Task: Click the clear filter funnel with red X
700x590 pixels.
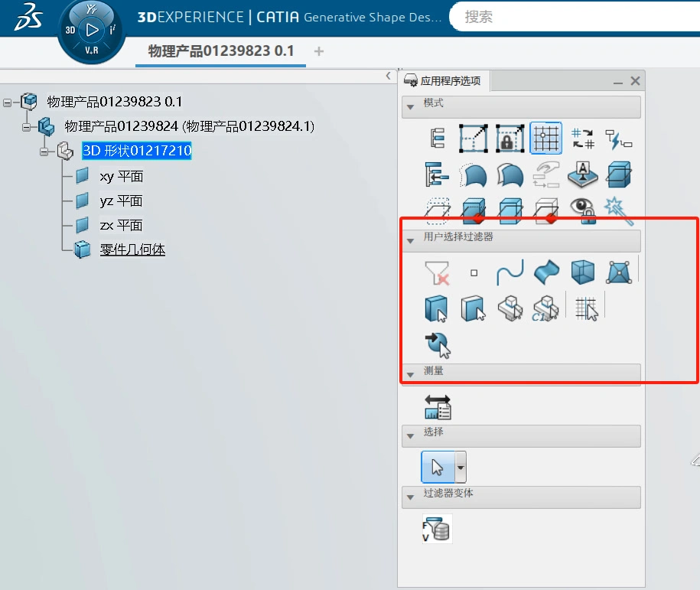Action: tap(437, 272)
